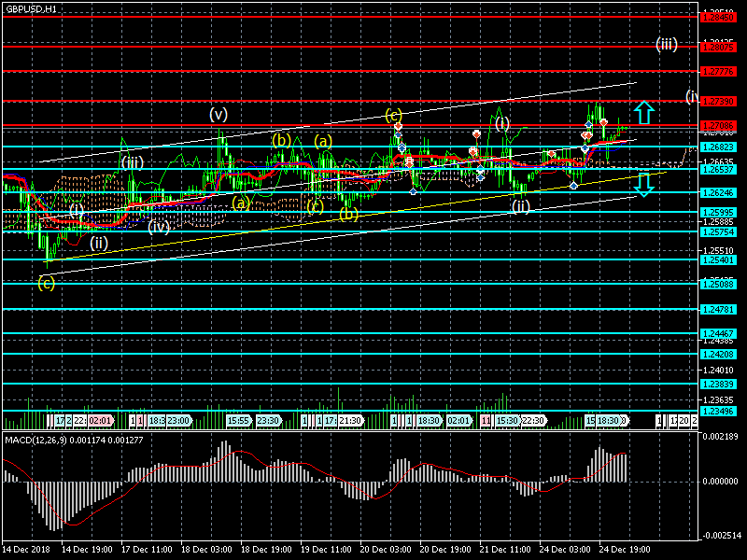Click the cyan 1.24781 price level tag
Screen dimensions: 747x560
(x=719, y=309)
